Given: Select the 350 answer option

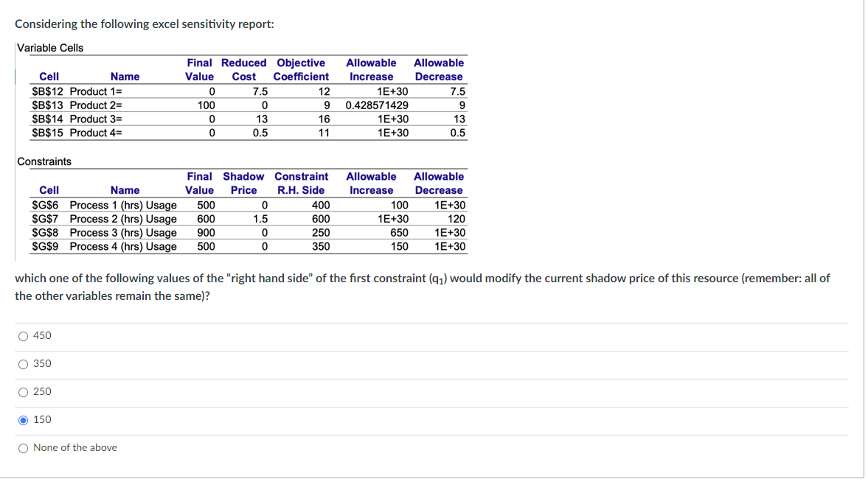Looking at the screenshot, I should 24,363.
